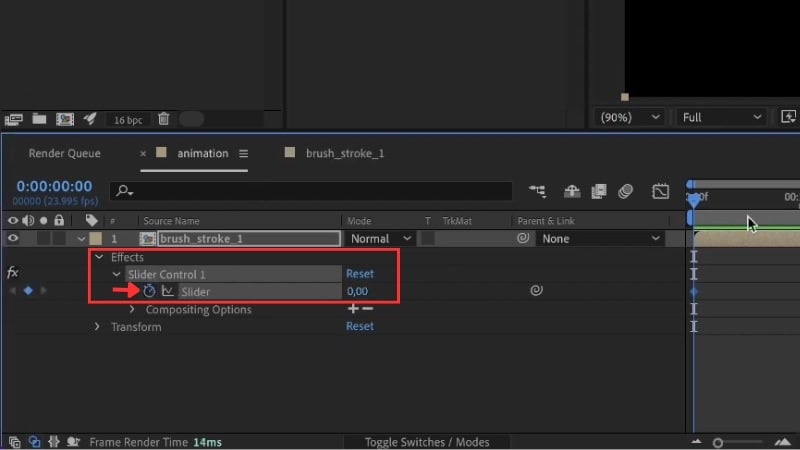Click the Slider property pick whip
The width and height of the screenshot is (800, 450).
point(536,290)
